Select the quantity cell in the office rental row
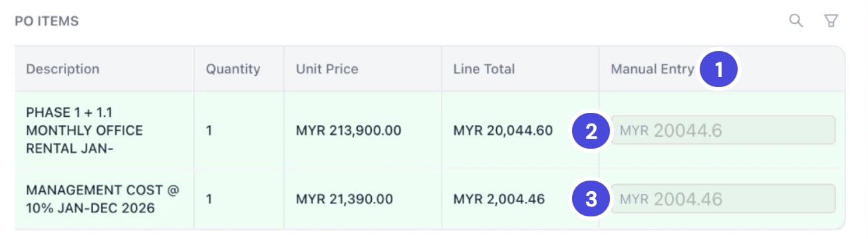Viewport: 868px width, 239px height. [x=209, y=130]
